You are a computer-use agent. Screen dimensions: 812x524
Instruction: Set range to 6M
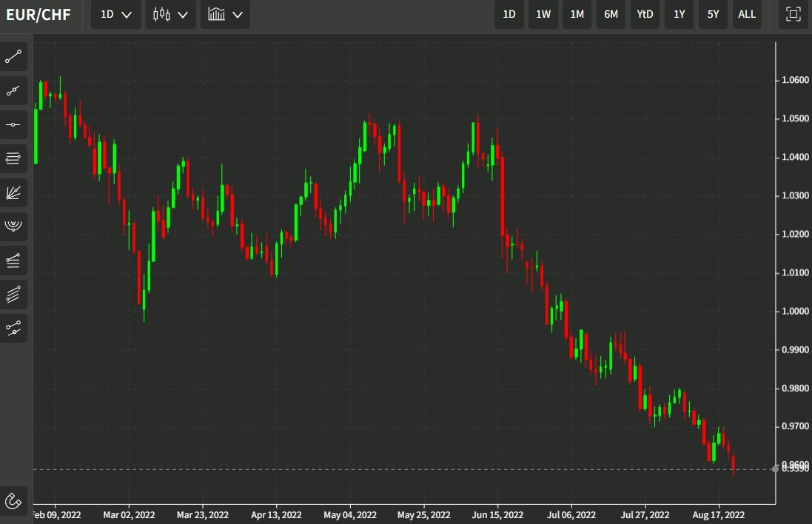coord(611,14)
